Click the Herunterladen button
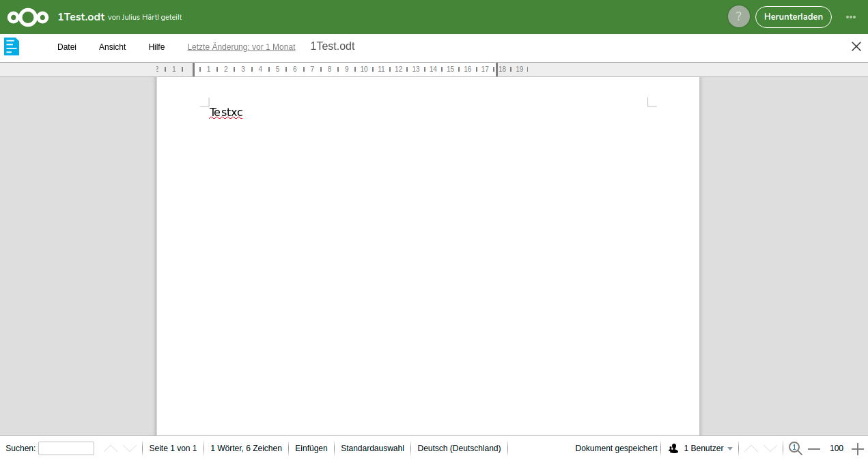 coord(793,17)
